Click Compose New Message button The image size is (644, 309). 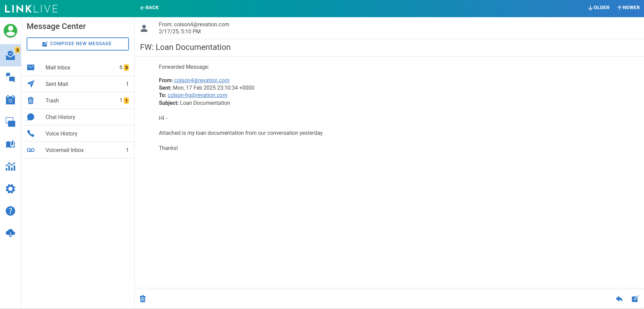tap(78, 44)
